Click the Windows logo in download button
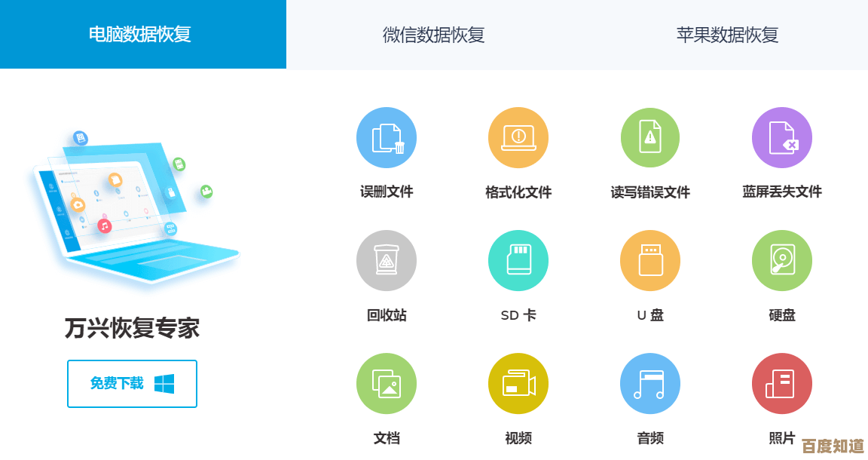The height and width of the screenshot is (460, 868). click(x=164, y=384)
